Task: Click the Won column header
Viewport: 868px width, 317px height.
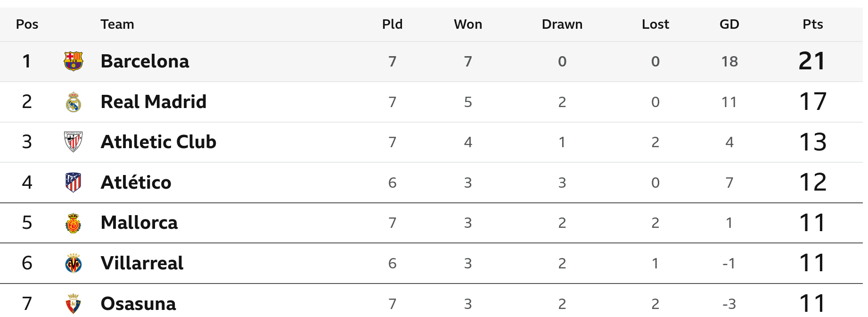Action: [x=467, y=25]
